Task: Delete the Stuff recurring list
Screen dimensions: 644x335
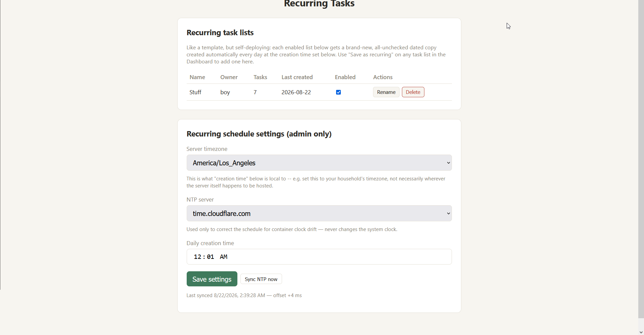Action: tap(413, 92)
